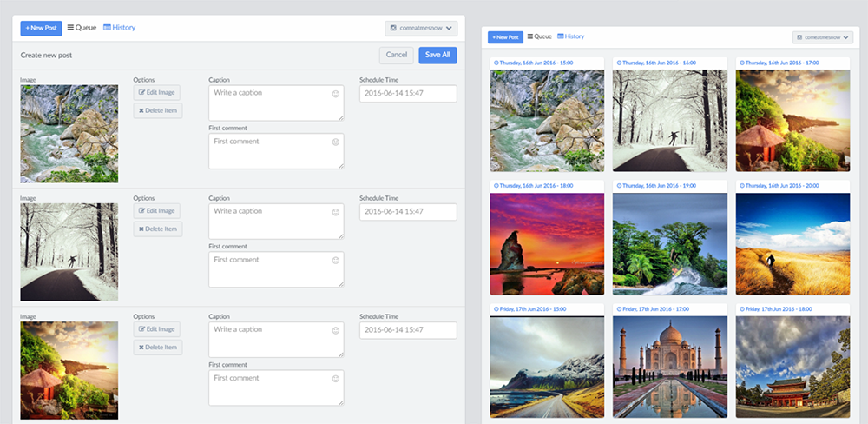This screenshot has height=424, width=868.
Task: Select snowy road image thumbnail in editor
Action: (69, 252)
